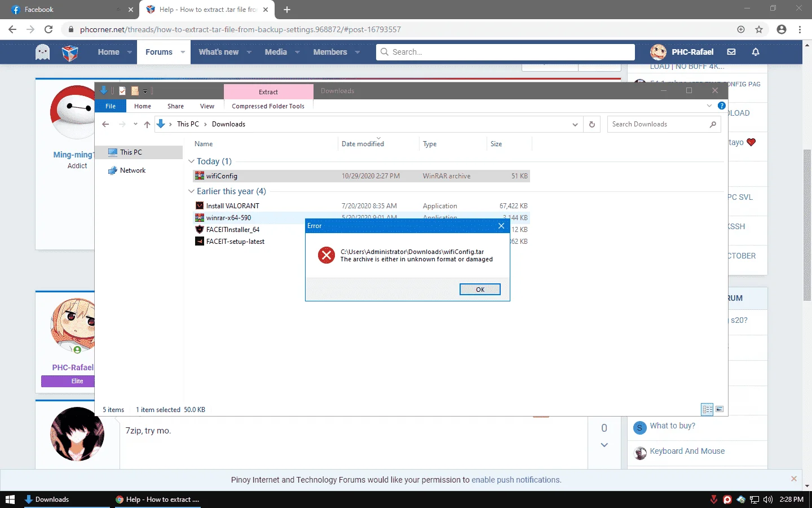Viewport: 812px width, 508px height.
Task: Open the Windows Start button
Action: pyautogui.click(x=10, y=500)
